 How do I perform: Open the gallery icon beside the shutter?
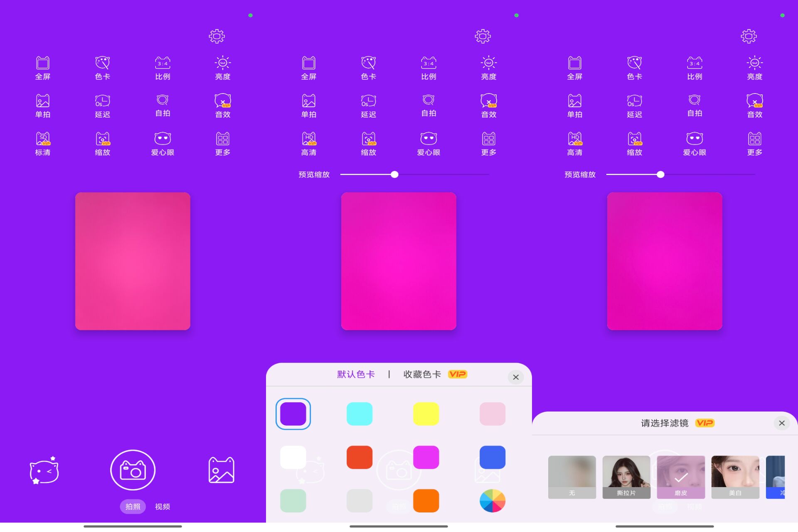221,470
